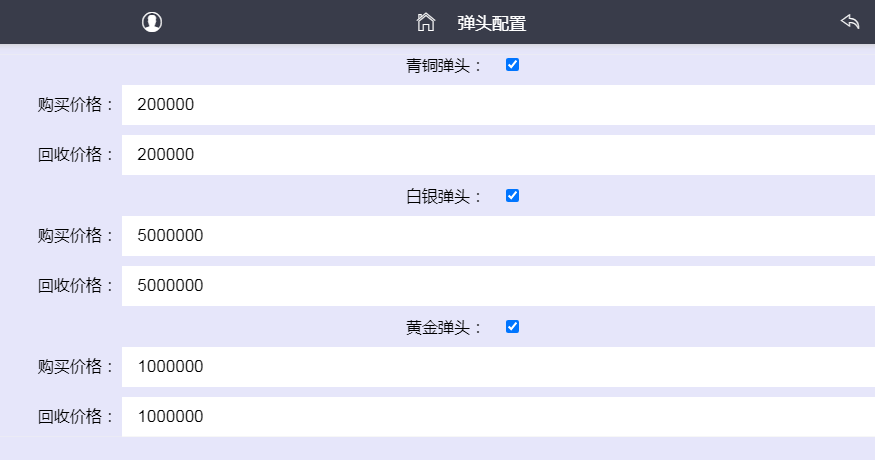Click the back arrow icon
Image resolution: width=875 pixels, height=460 pixels.
tap(850, 22)
